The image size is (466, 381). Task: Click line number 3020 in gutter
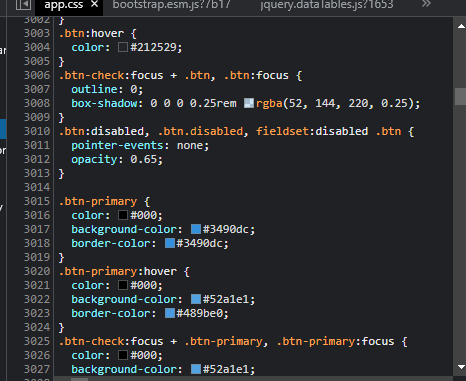click(37, 271)
